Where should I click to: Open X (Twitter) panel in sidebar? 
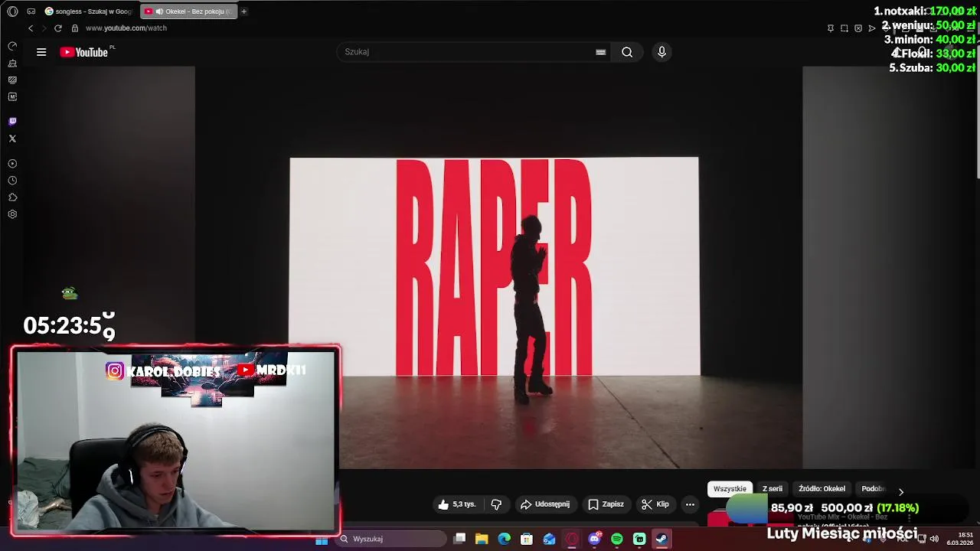(x=12, y=139)
